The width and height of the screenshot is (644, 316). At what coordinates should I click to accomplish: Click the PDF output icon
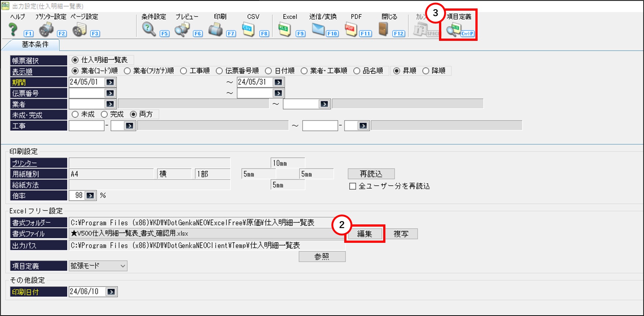click(x=351, y=29)
